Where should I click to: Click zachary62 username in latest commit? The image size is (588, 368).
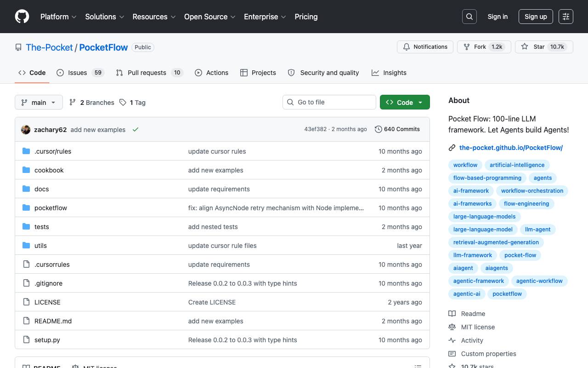(51, 130)
